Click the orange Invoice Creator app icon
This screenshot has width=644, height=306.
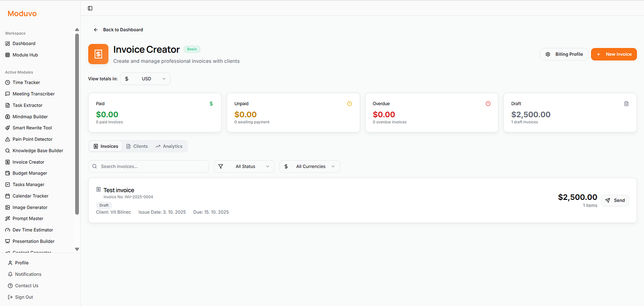click(x=98, y=54)
